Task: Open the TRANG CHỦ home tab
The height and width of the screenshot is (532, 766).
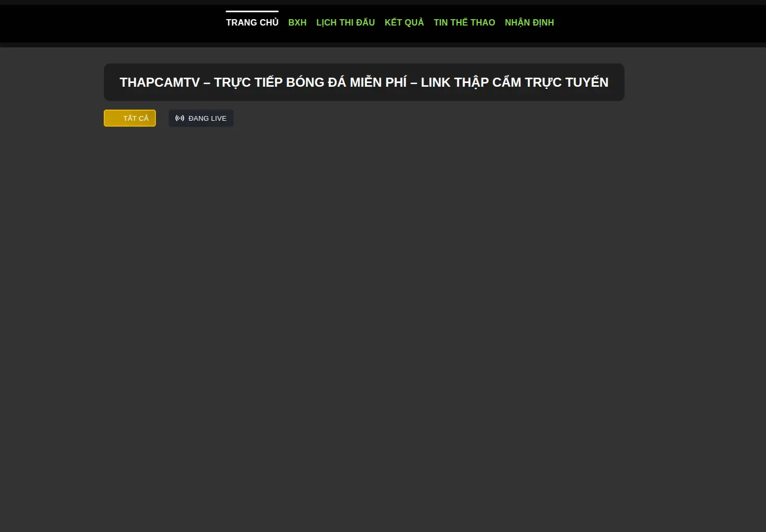Action: coord(252,22)
